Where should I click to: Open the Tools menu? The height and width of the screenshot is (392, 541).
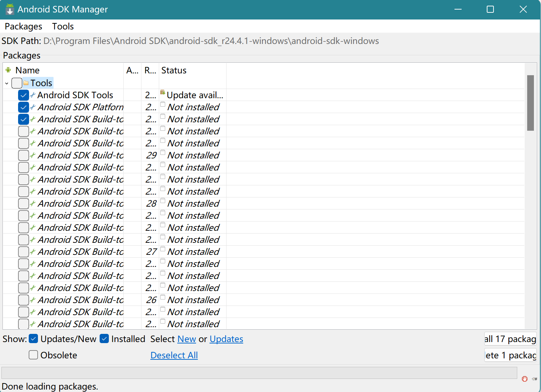[62, 26]
